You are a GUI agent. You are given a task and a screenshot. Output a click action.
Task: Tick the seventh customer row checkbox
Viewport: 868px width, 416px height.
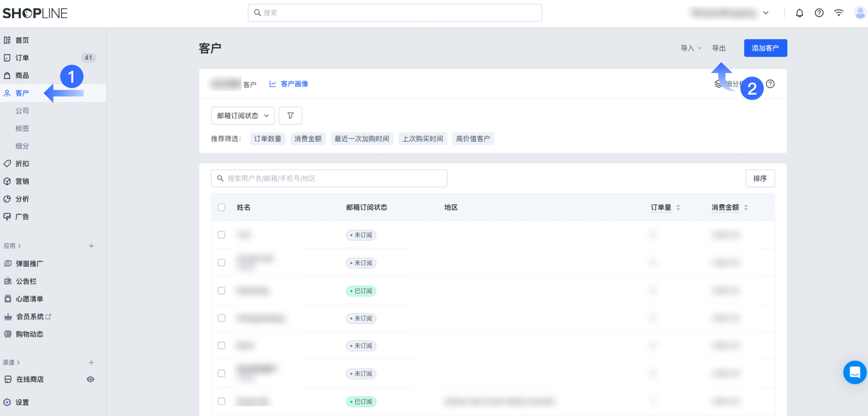point(221,401)
